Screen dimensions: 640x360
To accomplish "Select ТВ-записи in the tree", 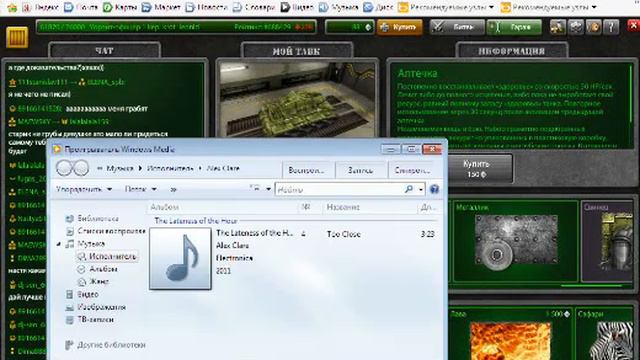I will [89, 320].
